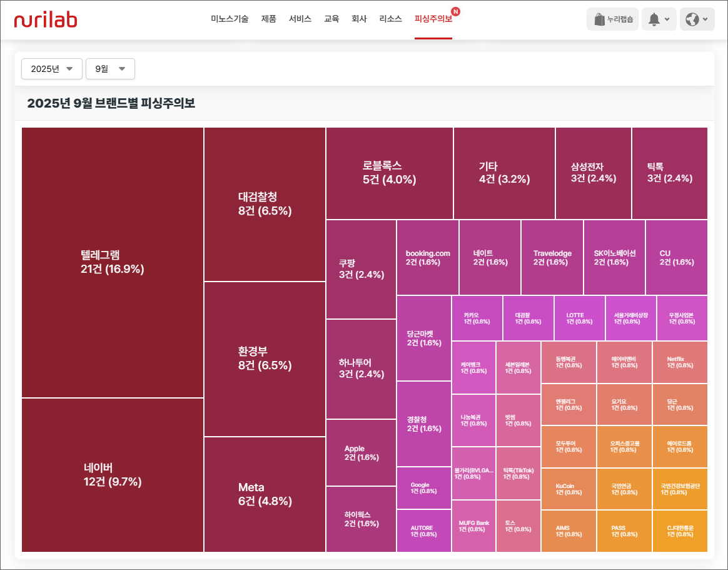Image resolution: width=728 pixels, height=570 pixels.
Task: Click the nurilab logo
Action: pyautogui.click(x=46, y=19)
